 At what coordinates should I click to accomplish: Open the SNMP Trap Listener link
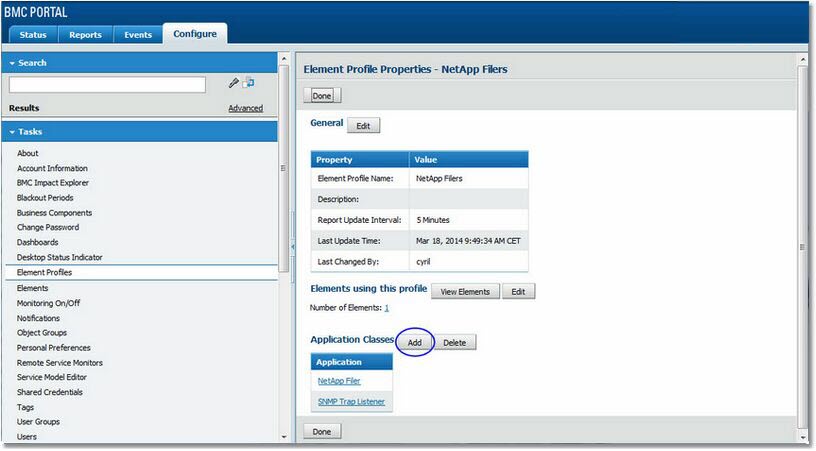pyautogui.click(x=351, y=402)
